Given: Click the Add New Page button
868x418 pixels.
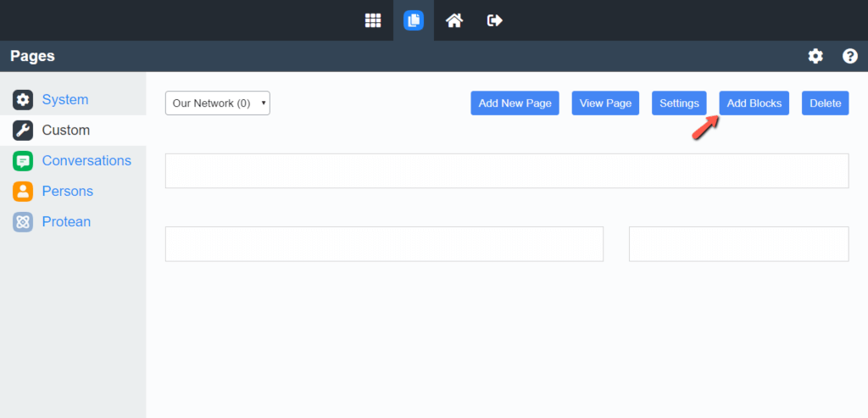Looking at the screenshot, I should click(515, 103).
